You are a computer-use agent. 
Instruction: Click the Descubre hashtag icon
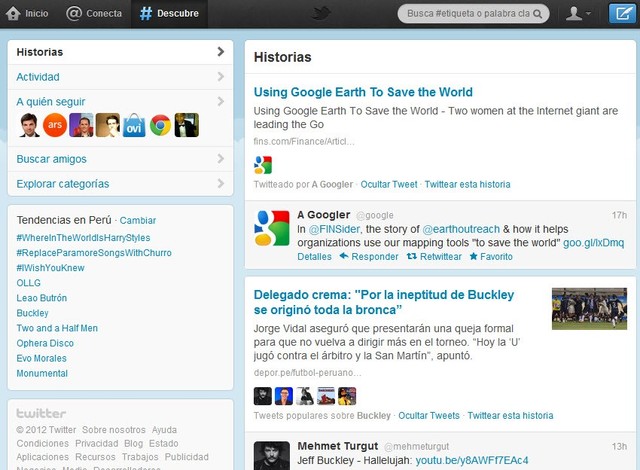pos(146,13)
